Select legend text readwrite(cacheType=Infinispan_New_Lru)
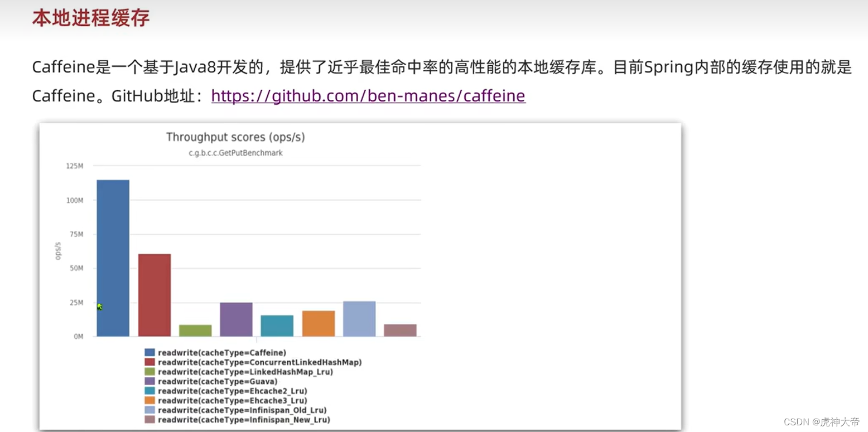The height and width of the screenshot is (432, 868). tap(244, 420)
